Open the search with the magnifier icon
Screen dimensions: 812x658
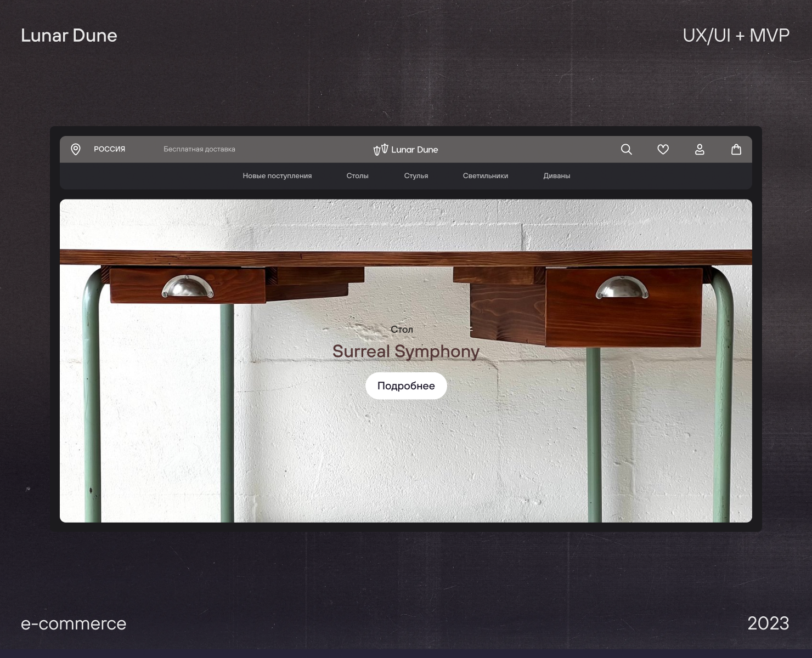pos(626,149)
